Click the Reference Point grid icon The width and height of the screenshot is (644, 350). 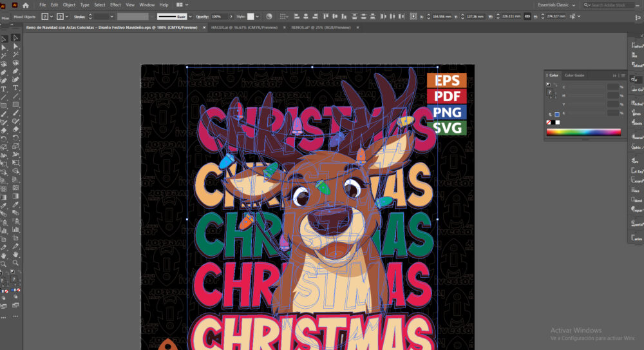(413, 17)
